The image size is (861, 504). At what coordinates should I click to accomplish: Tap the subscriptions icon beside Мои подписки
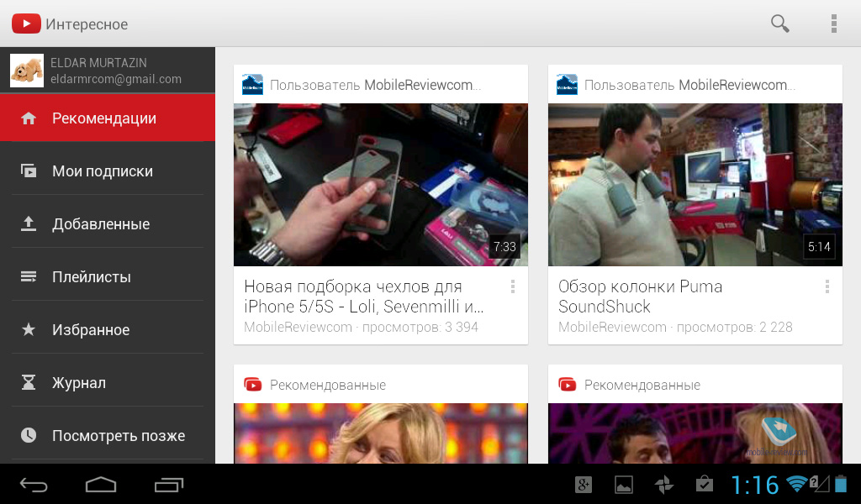tap(29, 171)
